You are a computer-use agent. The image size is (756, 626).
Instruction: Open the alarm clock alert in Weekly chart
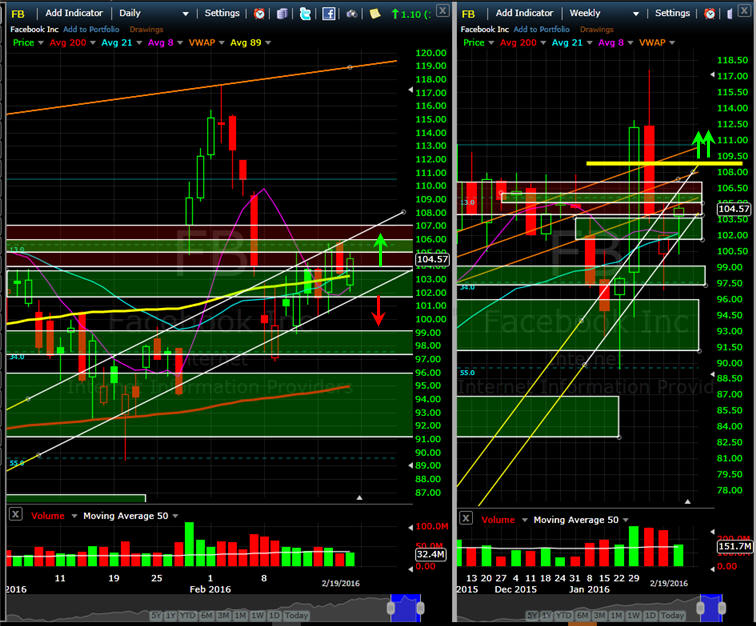point(710,14)
